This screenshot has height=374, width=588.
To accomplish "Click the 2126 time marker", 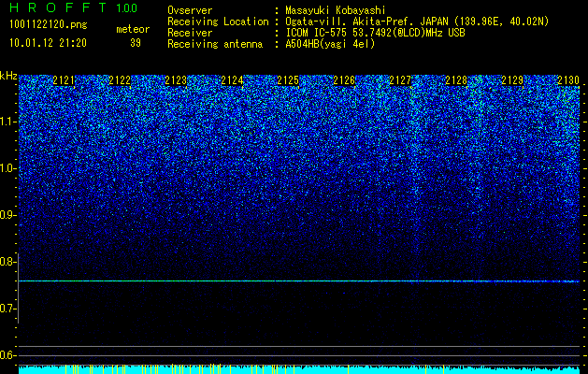I will pos(344,80).
